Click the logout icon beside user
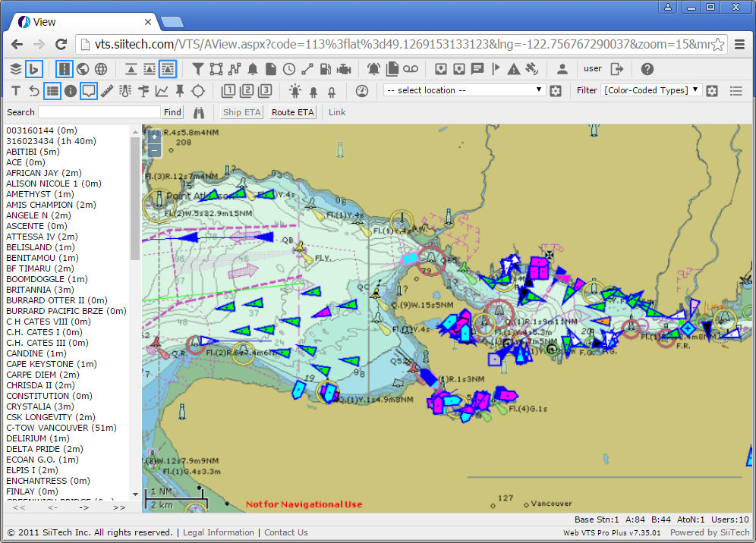This screenshot has width=756, height=543. [x=617, y=69]
